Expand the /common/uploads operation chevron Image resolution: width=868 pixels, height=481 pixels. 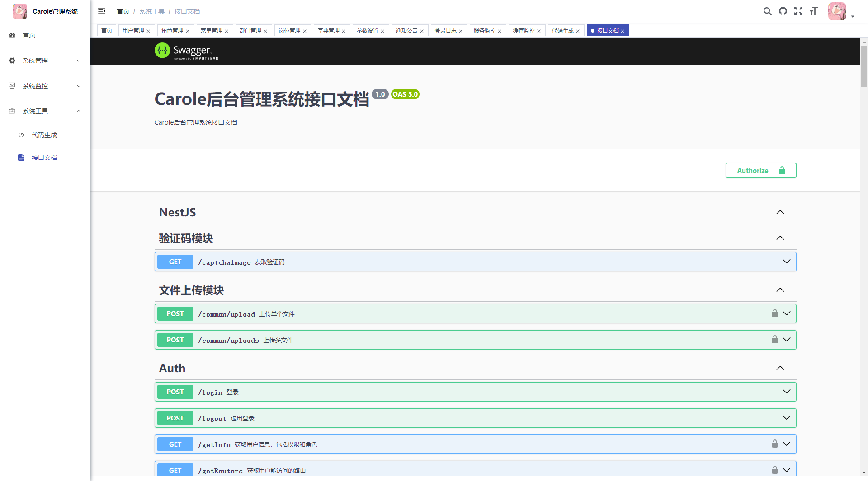[787, 340]
